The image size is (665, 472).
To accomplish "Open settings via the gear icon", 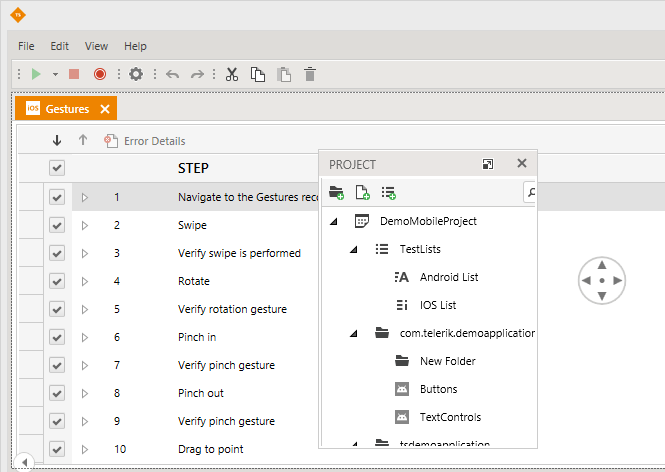I will coord(136,74).
